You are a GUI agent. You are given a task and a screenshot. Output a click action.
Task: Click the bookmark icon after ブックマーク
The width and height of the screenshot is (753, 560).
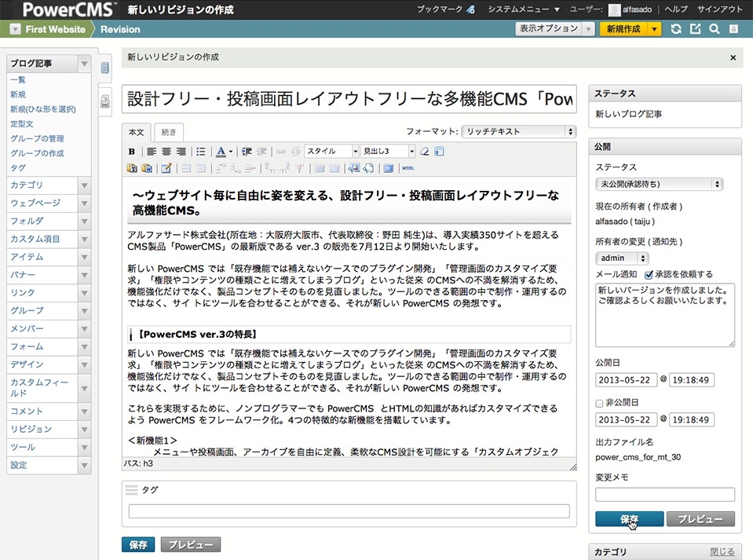(x=470, y=9)
